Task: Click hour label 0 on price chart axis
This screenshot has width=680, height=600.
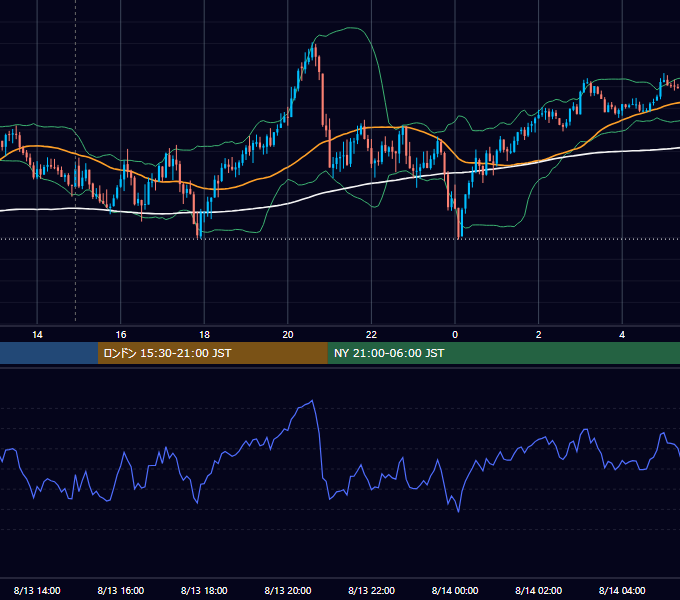Action: pos(455,335)
